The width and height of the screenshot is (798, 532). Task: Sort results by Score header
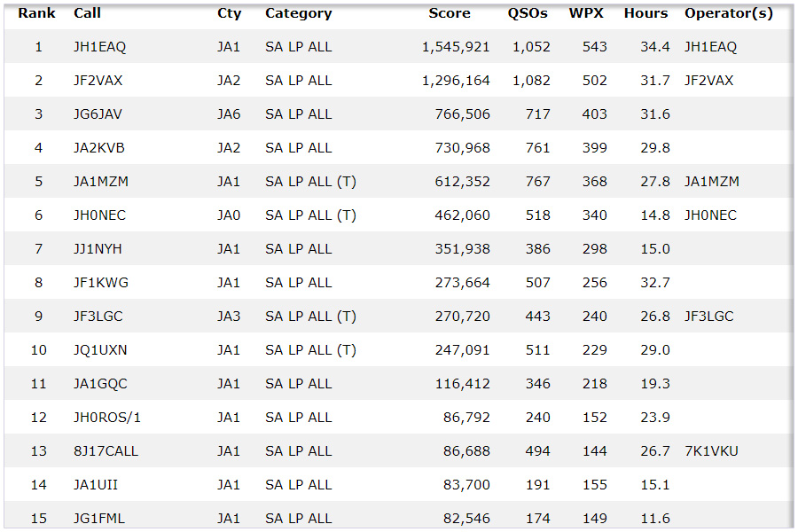[x=450, y=13]
